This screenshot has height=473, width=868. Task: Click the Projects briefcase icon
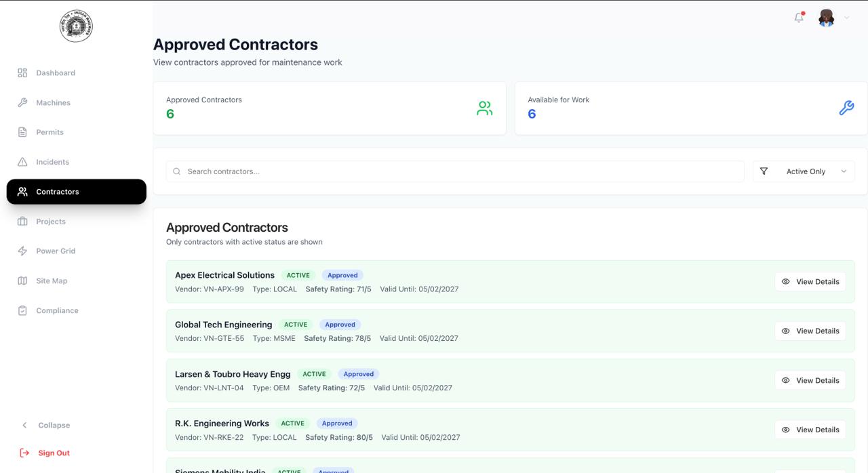pyautogui.click(x=22, y=221)
